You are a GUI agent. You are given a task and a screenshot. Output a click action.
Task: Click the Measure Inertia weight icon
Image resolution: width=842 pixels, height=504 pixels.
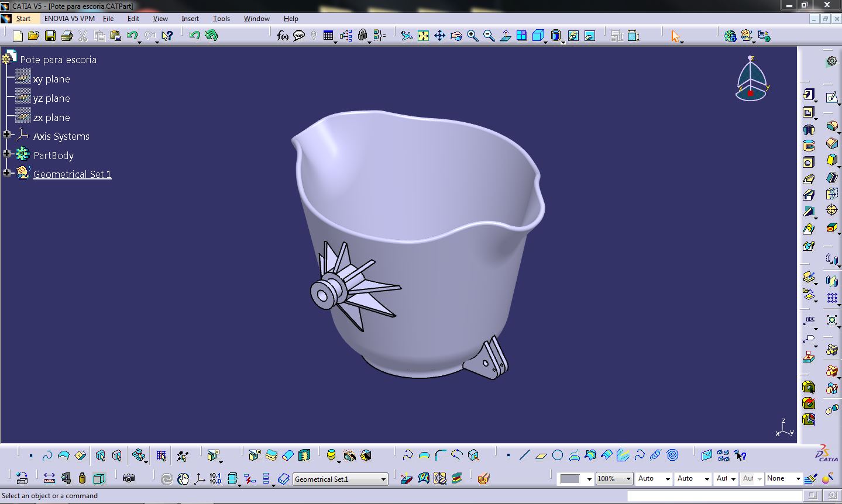click(82, 478)
